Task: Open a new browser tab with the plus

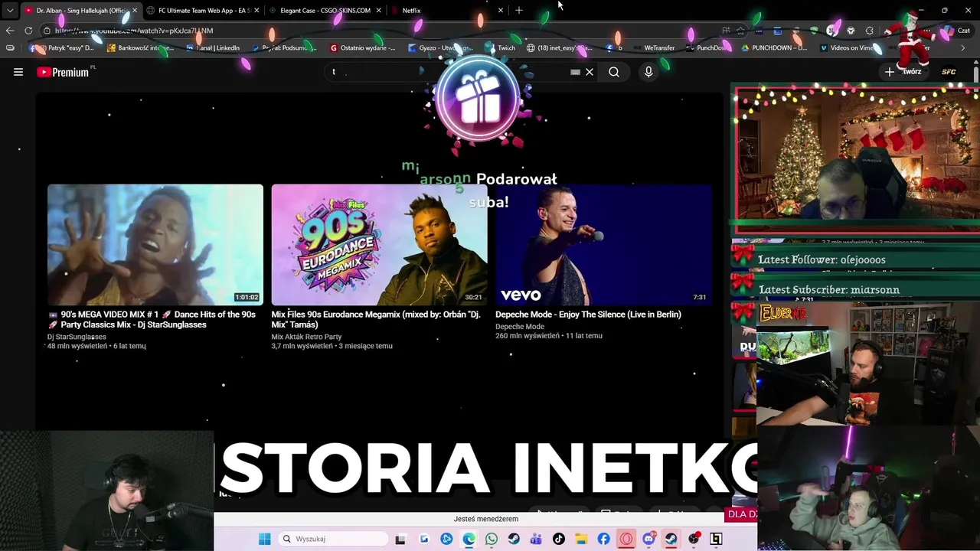Action: click(519, 10)
